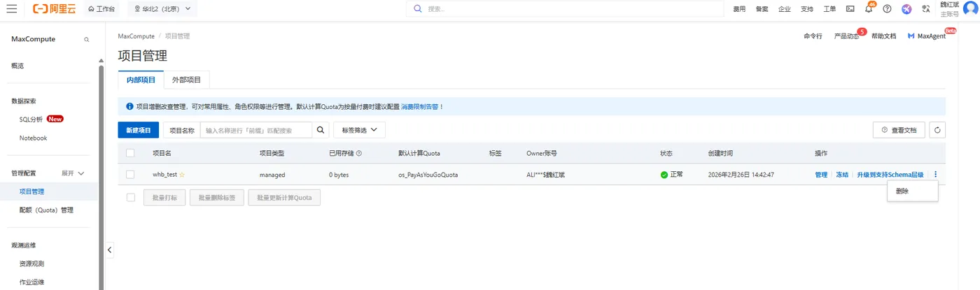Switch language with the translate icon
This screenshot has width=980, height=290.
[x=926, y=9]
